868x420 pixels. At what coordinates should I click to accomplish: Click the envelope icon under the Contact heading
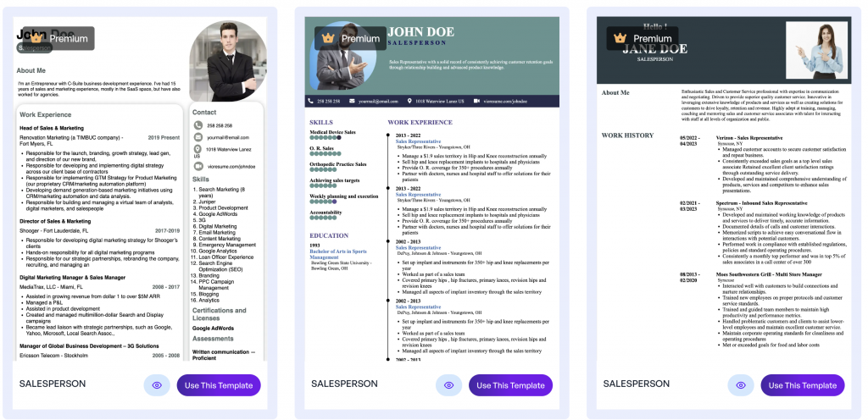[x=198, y=138]
